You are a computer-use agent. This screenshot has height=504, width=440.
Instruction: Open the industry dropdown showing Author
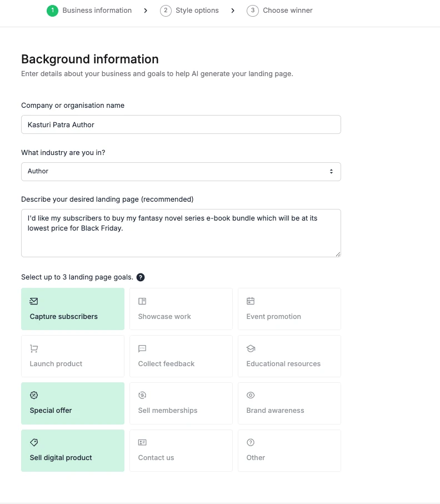click(181, 172)
